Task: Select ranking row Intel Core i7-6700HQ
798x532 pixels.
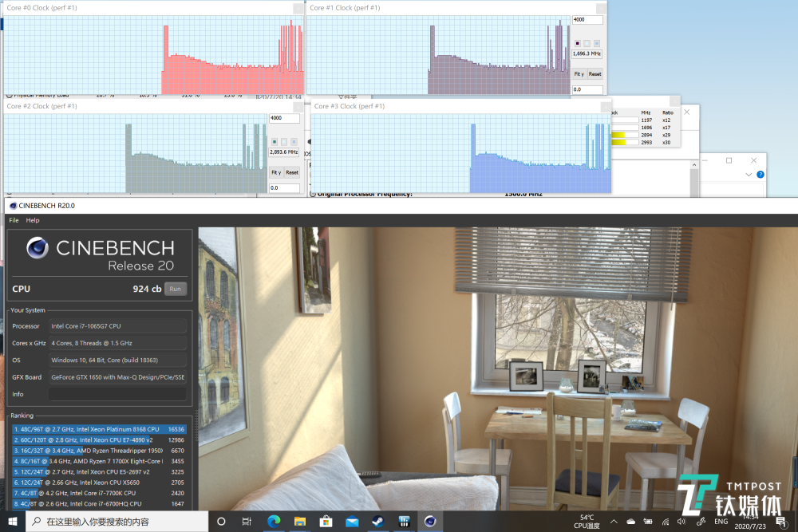Action: coord(99,504)
